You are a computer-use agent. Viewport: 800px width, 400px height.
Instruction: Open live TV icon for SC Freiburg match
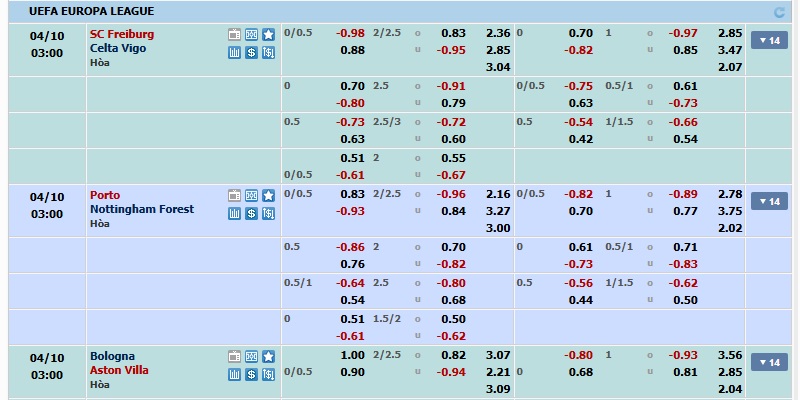[234, 35]
